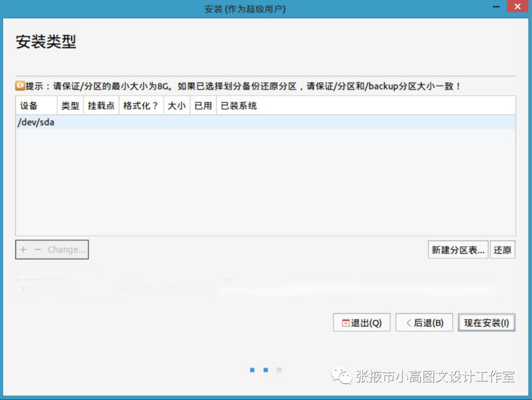Click the 已装系统 column header
The image size is (532, 400).
(x=239, y=106)
